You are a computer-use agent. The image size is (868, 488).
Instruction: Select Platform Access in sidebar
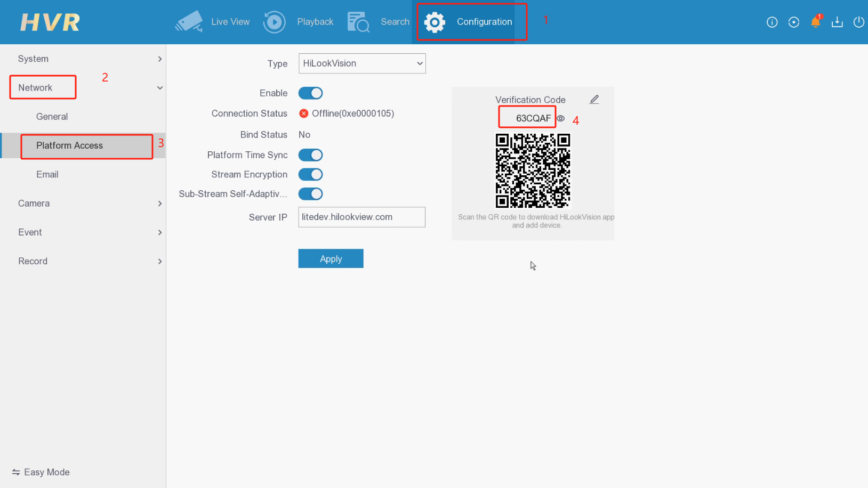70,145
